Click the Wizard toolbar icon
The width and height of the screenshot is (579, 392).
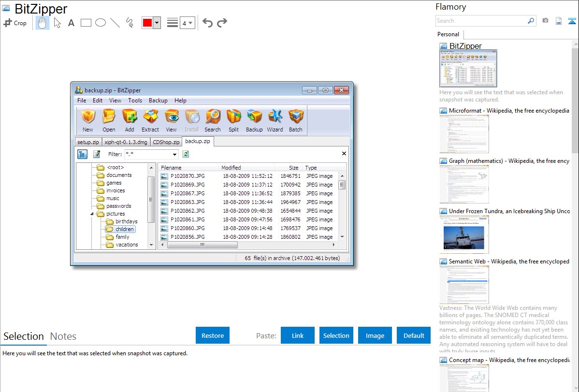point(275,120)
